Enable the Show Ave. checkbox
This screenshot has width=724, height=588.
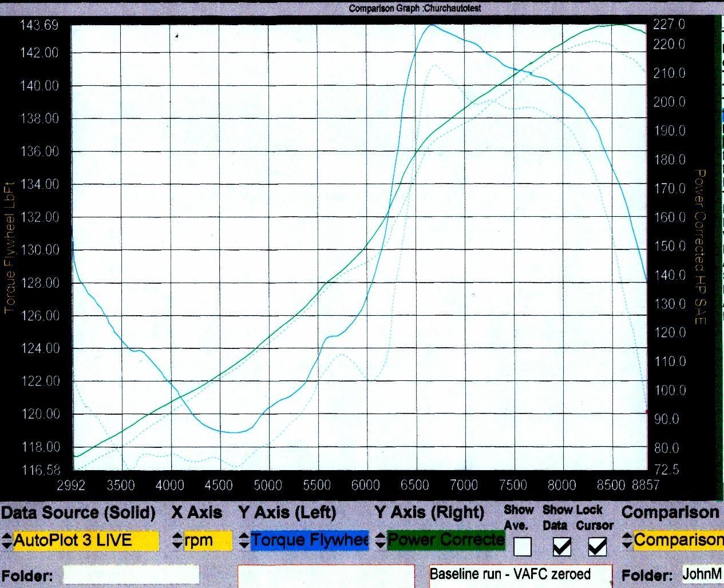522,547
